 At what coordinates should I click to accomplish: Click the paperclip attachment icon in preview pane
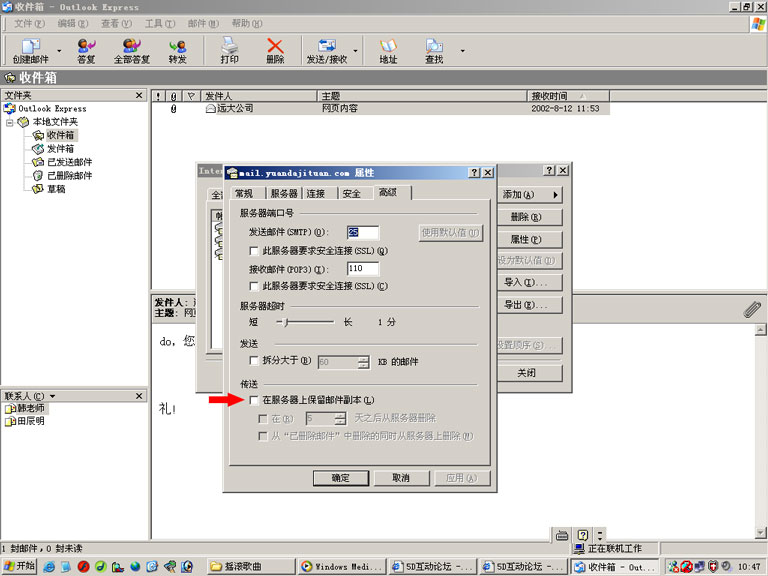(x=752, y=310)
